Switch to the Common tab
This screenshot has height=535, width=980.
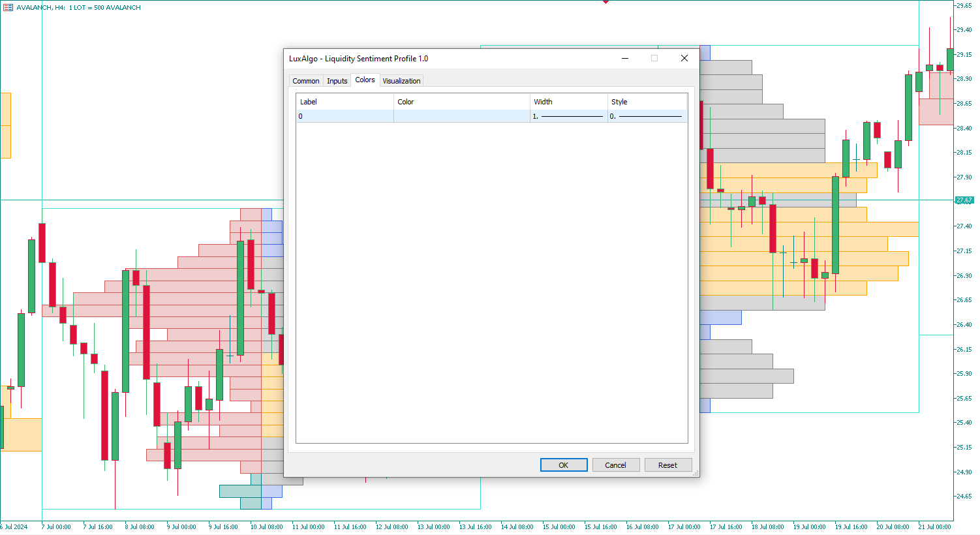click(305, 81)
